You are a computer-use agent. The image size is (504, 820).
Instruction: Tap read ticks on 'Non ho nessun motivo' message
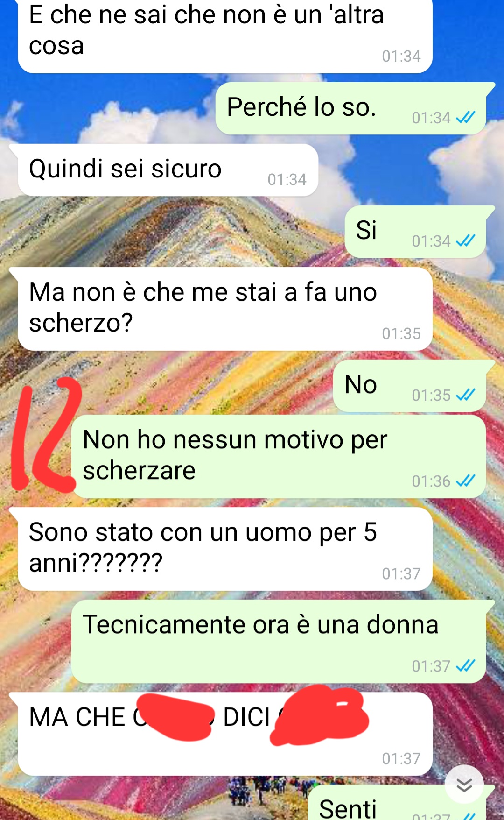(465, 481)
